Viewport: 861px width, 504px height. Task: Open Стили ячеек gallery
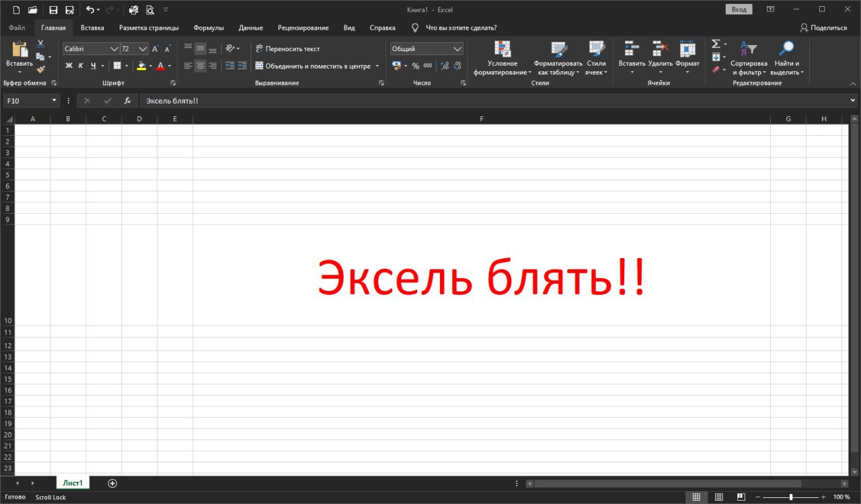(596, 58)
